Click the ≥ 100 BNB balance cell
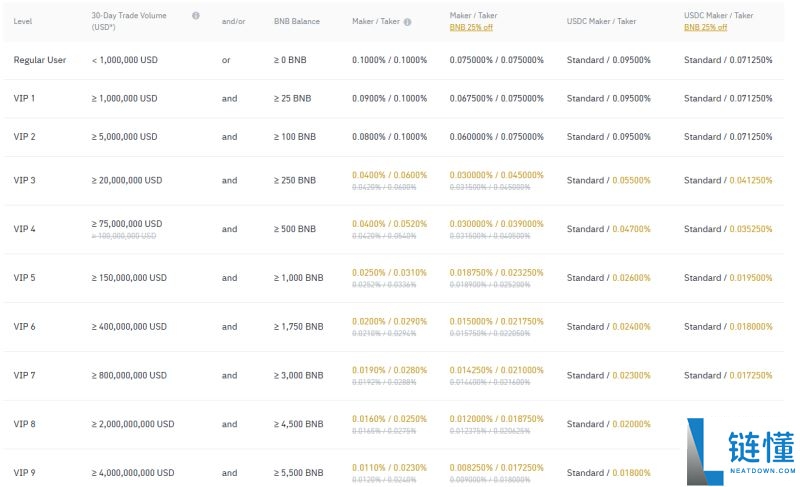The image size is (800, 487). pos(295,137)
